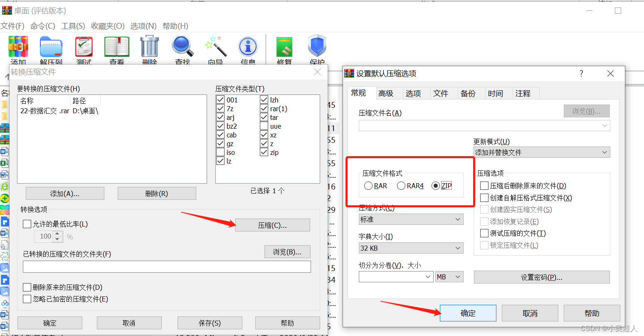Image resolution: width=644 pixels, height=336 pixels.
Task: Click the 浏览(B)... button in convert dialog
Action: coord(287,252)
